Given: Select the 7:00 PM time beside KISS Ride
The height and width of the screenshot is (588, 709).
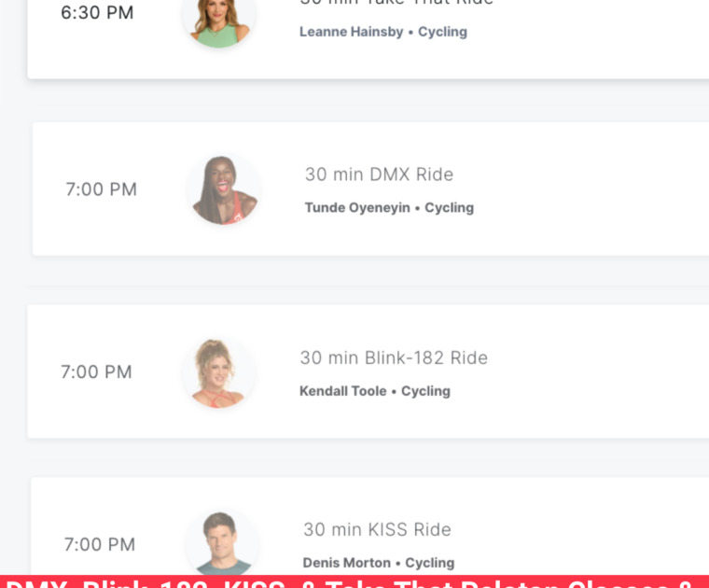Looking at the screenshot, I should [99, 544].
